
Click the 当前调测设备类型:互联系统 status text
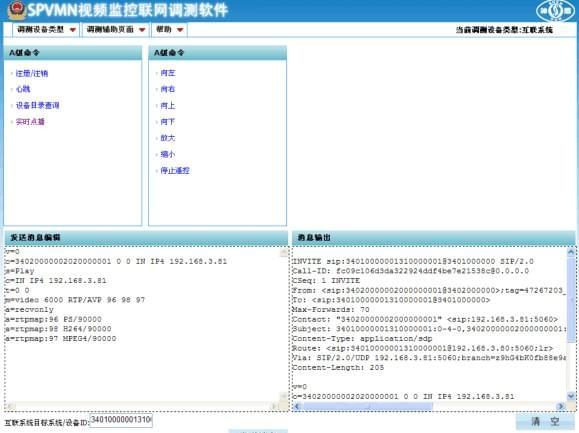pyautogui.click(x=504, y=30)
